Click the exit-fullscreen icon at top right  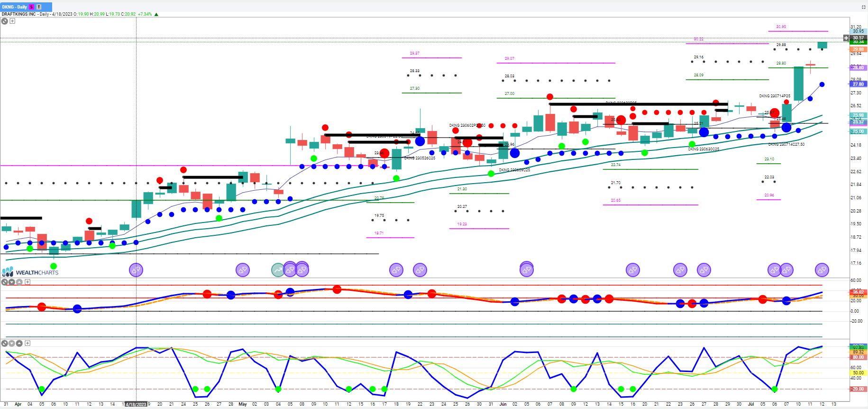tap(864, 7)
